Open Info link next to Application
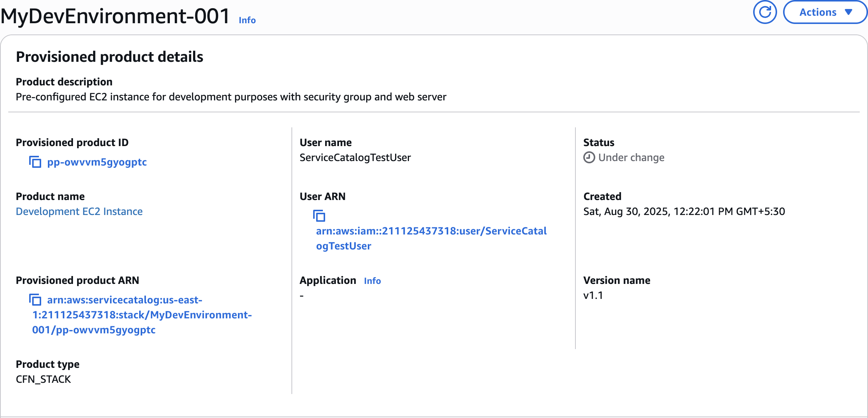 point(372,281)
